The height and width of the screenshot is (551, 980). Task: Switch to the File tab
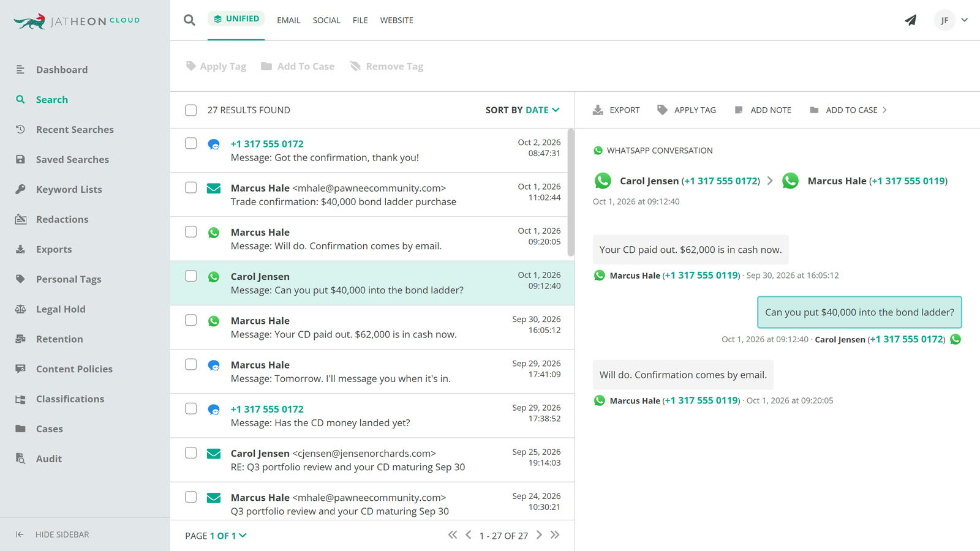tap(360, 20)
